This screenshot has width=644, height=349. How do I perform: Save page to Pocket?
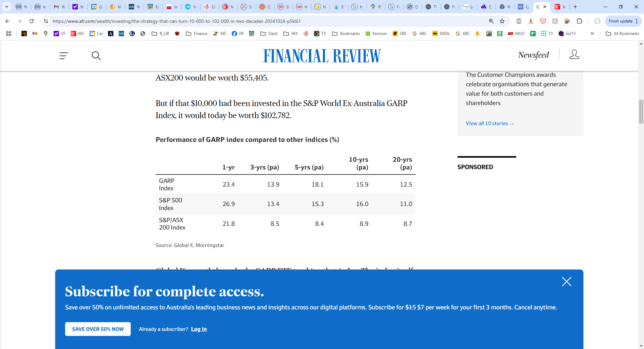pyautogui.click(x=543, y=21)
